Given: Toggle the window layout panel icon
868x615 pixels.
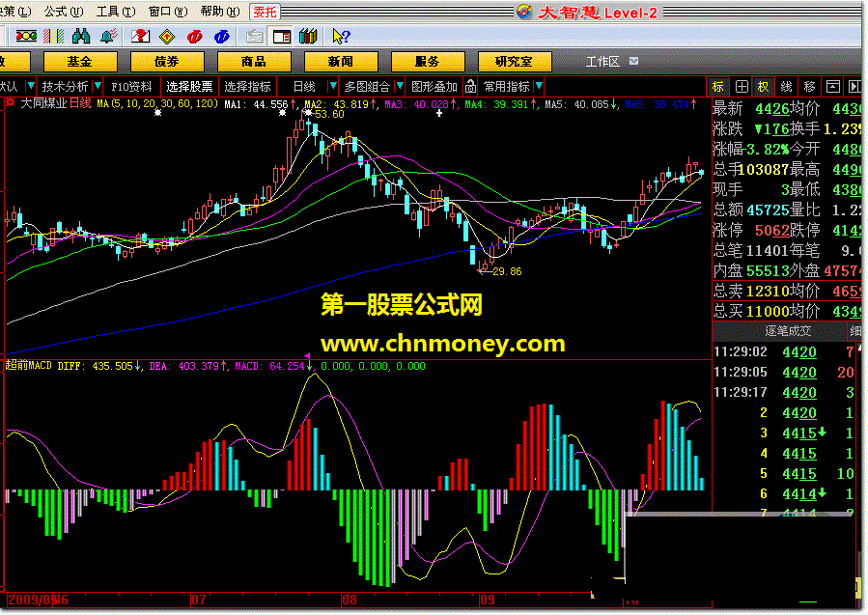Looking at the screenshot, I should tap(282, 37).
